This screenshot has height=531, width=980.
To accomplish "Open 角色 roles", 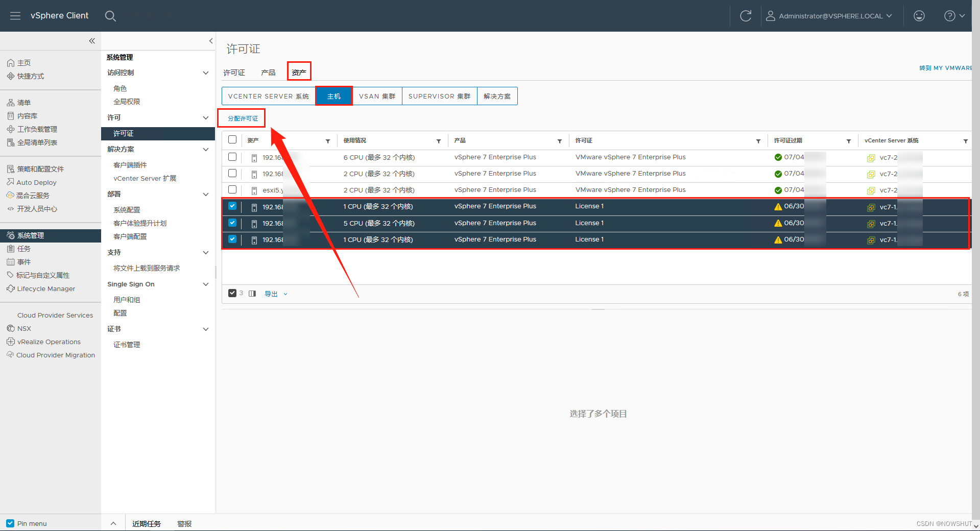I will click(120, 88).
